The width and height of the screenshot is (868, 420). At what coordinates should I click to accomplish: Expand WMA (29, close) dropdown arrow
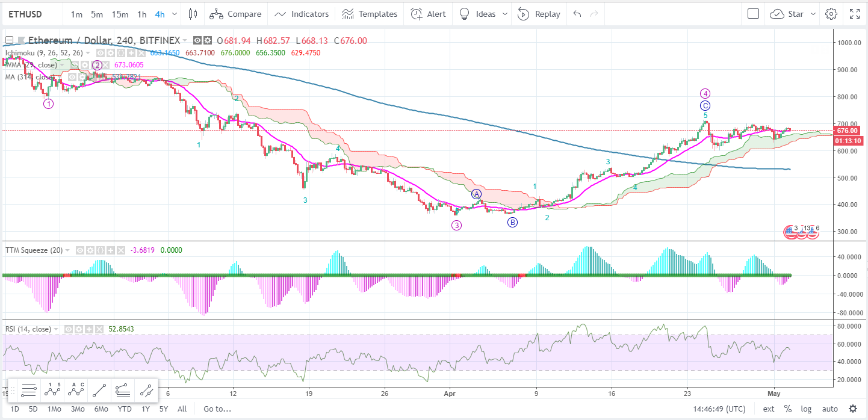tap(62, 65)
